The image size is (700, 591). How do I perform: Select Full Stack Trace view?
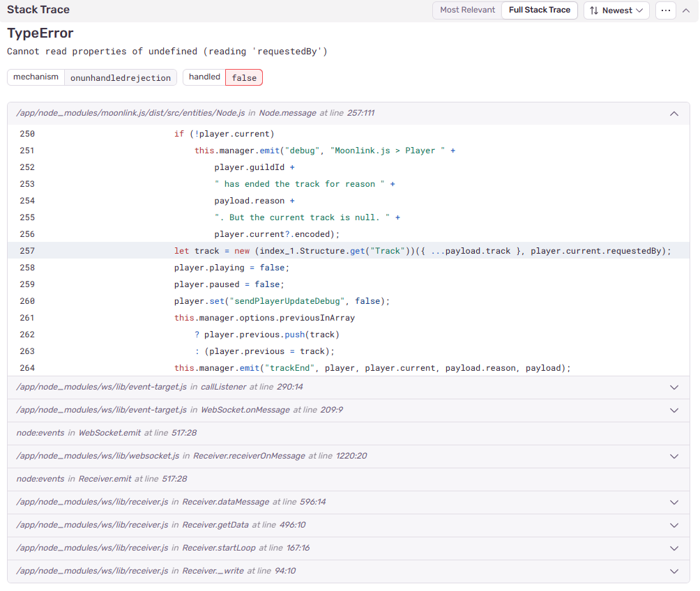coord(539,10)
